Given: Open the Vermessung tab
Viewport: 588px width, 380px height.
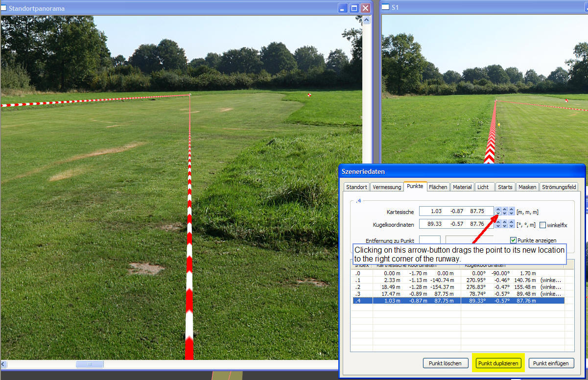Looking at the screenshot, I should (x=387, y=187).
